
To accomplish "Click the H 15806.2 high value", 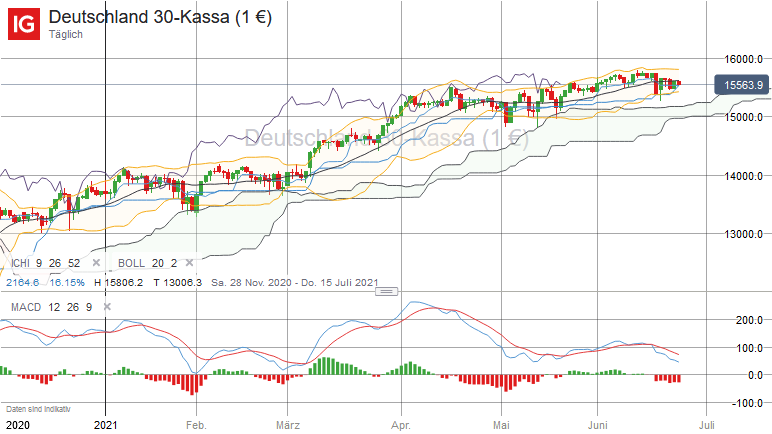I will [119, 283].
